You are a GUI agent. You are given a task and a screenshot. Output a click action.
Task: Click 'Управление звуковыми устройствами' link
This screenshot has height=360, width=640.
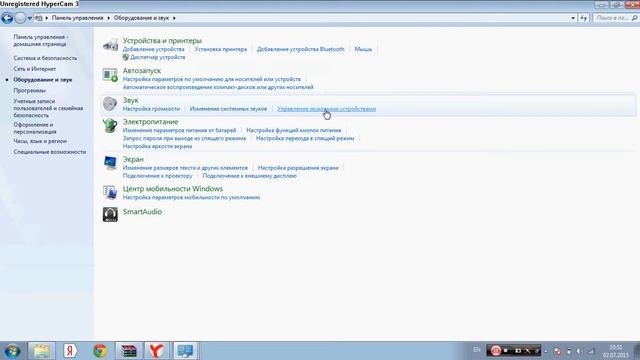(327, 109)
